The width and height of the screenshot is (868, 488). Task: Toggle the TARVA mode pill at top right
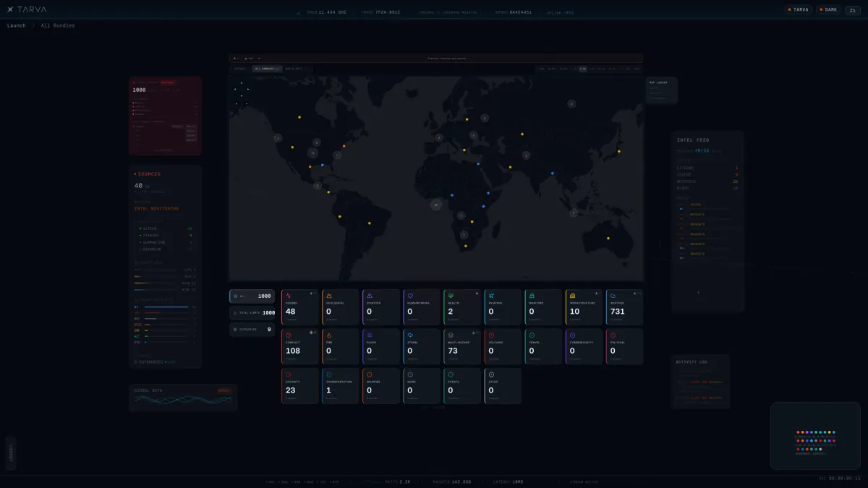point(799,9)
